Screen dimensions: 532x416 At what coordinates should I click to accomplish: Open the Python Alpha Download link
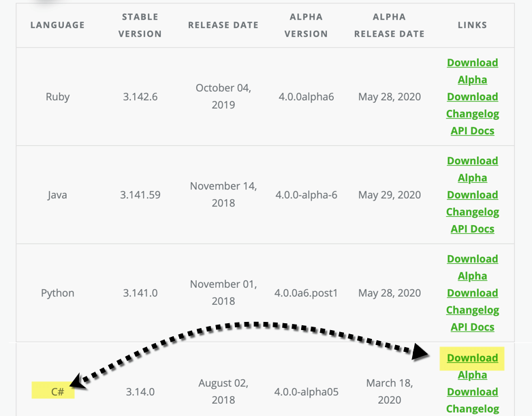[472, 284]
